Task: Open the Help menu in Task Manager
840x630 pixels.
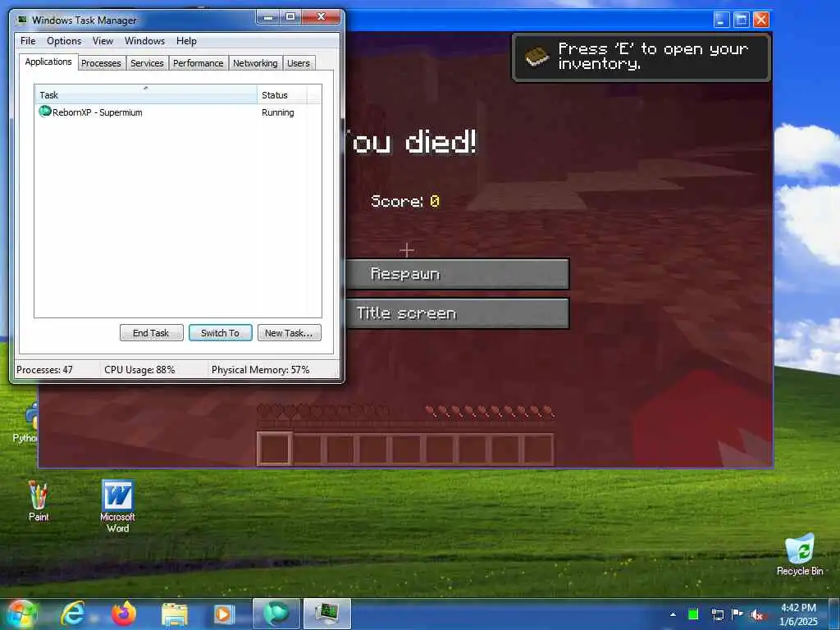Action: tap(186, 41)
